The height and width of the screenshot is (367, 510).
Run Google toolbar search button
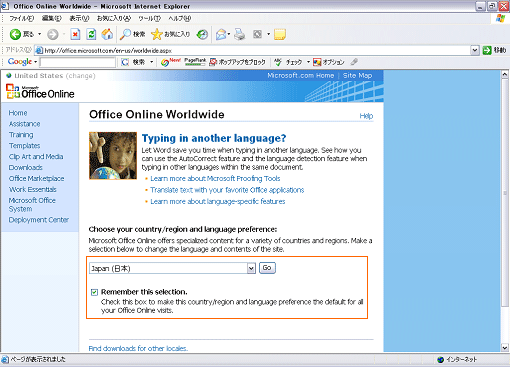coord(133,62)
